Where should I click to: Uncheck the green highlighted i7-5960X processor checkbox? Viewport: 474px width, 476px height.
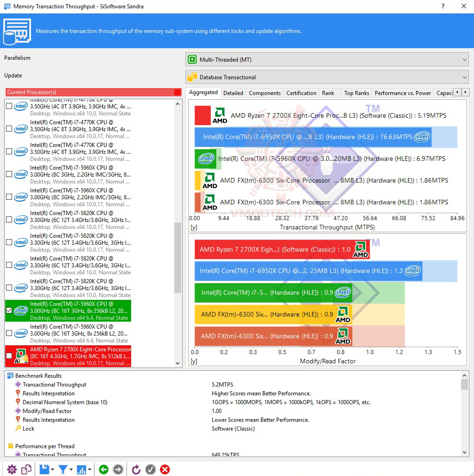[x=9, y=310]
